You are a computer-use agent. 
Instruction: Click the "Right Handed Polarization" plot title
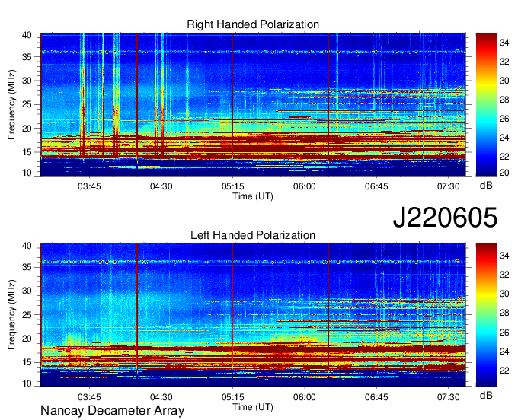pos(253,24)
